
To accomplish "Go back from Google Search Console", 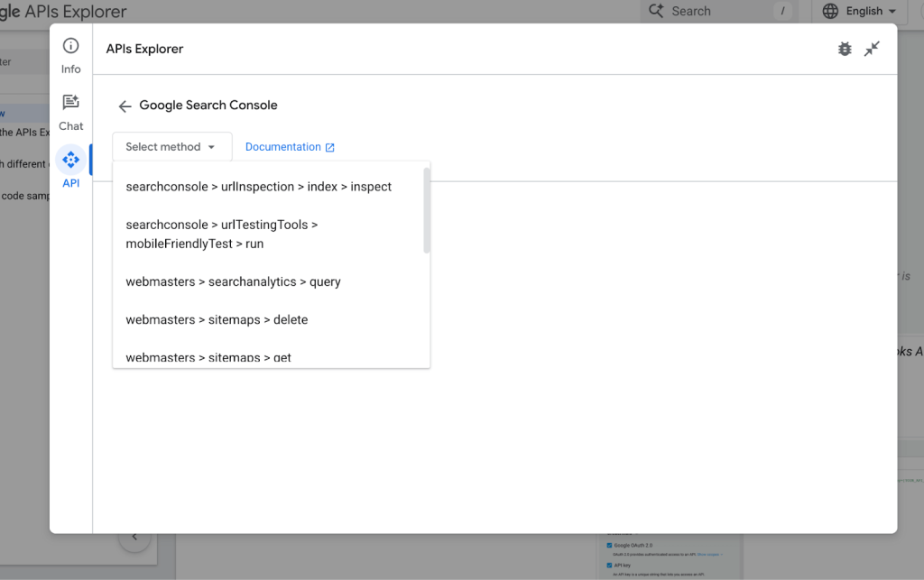I will tap(125, 106).
